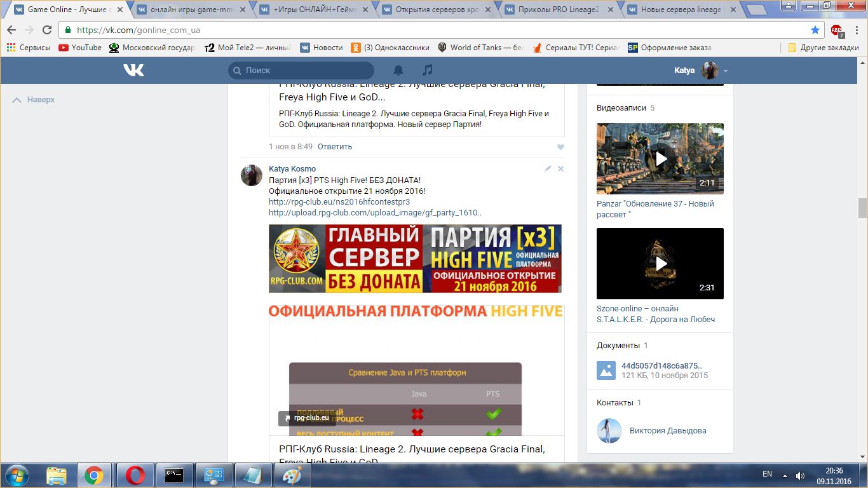868x488 pixels.
Task: Reload the current page
Action: pos(47,30)
